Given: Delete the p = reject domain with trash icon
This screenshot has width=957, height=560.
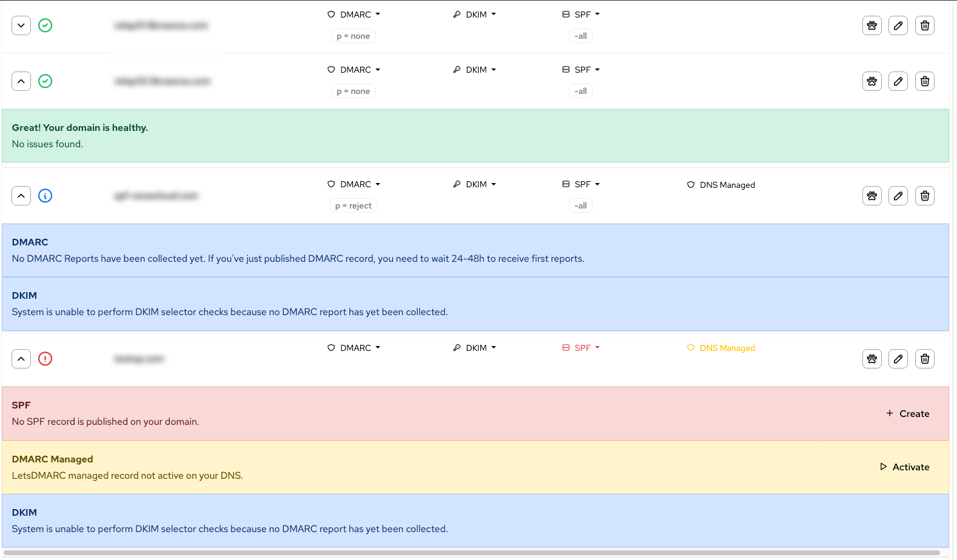Looking at the screenshot, I should 925,196.
